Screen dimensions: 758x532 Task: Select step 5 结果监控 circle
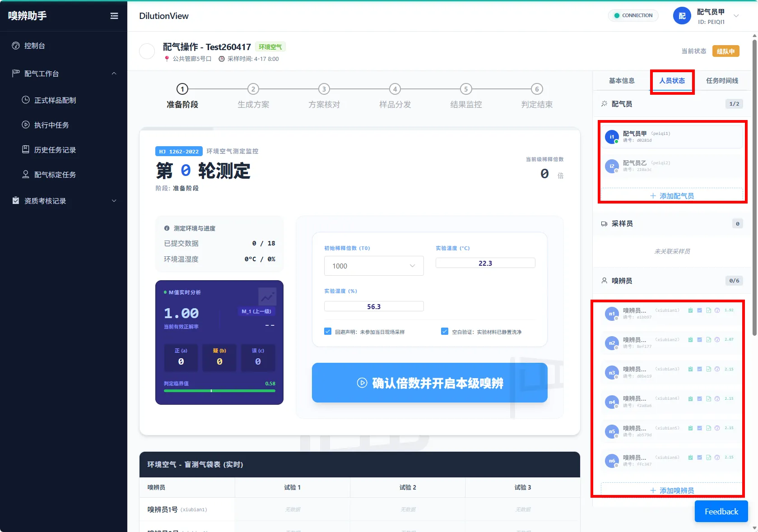coord(466,89)
